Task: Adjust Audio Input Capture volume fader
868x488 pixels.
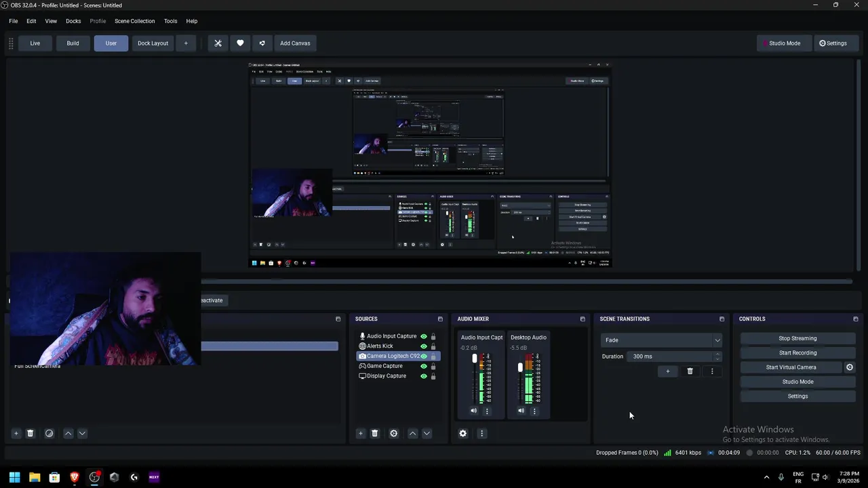Action: 474,359
